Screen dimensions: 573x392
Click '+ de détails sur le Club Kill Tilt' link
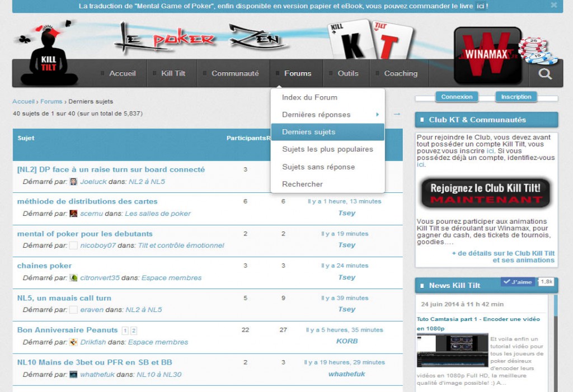pos(503,257)
